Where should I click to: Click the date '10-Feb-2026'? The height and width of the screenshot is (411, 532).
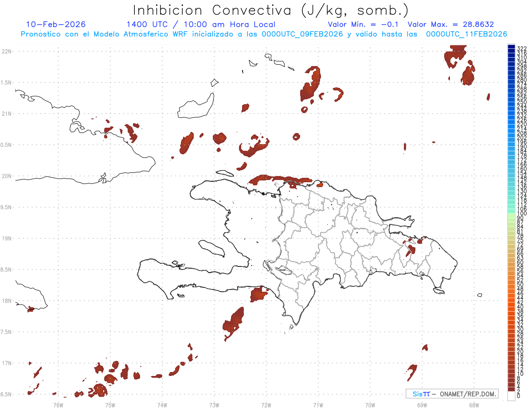pos(56,24)
